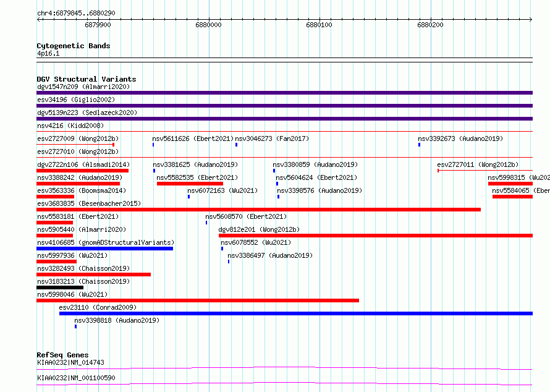Screen dimensions: 550x392
Task: Select the KIAA0232|NM_001100590 gene label
Action: [x=76, y=378]
